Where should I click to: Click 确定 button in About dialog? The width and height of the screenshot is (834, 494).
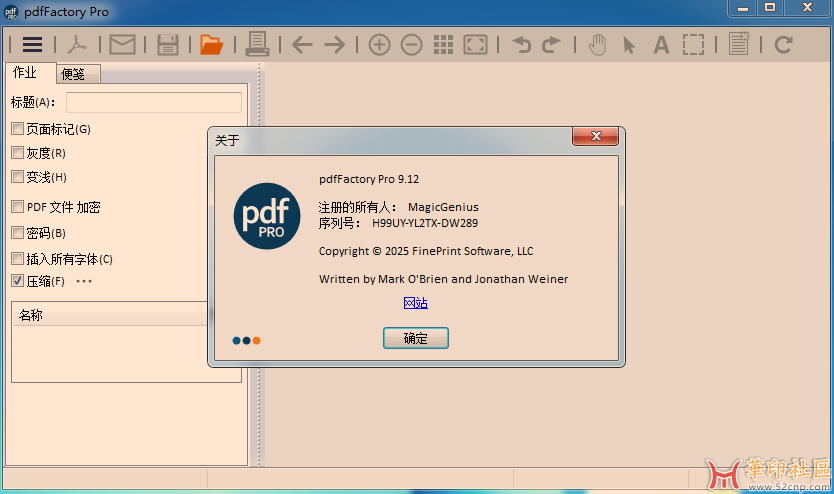pos(416,338)
